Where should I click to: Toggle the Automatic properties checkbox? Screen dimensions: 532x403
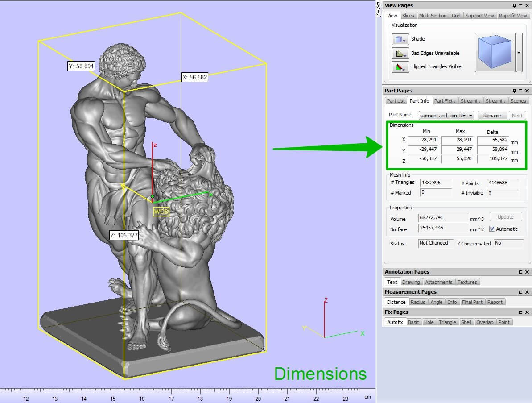coord(492,229)
